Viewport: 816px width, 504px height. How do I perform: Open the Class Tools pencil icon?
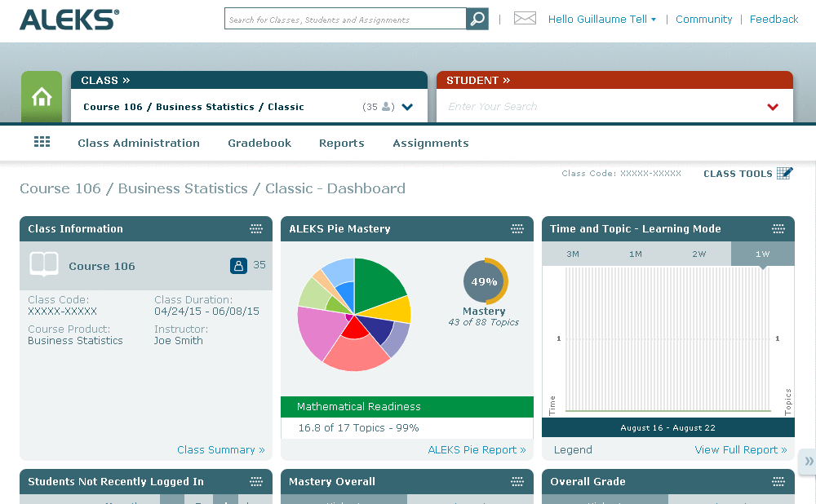pyautogui.click(x=784, y=173)
